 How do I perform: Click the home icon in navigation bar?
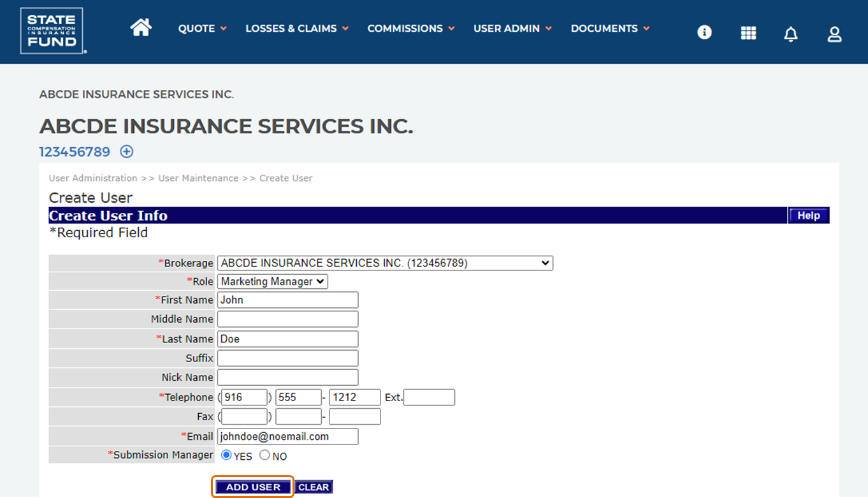[141, 27]
